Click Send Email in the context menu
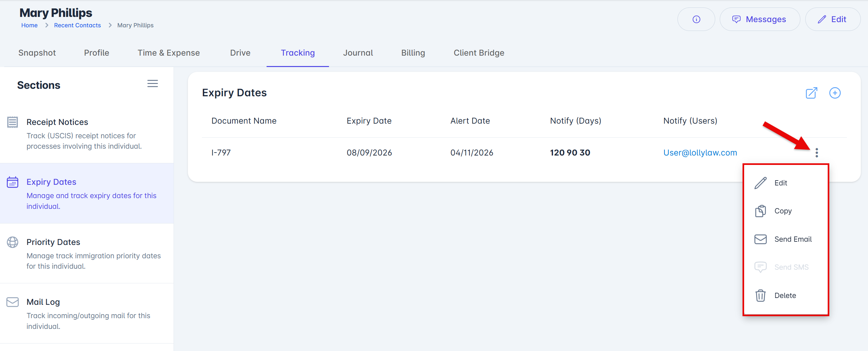Viewport: 868px width, 351px height. (793, 239)
